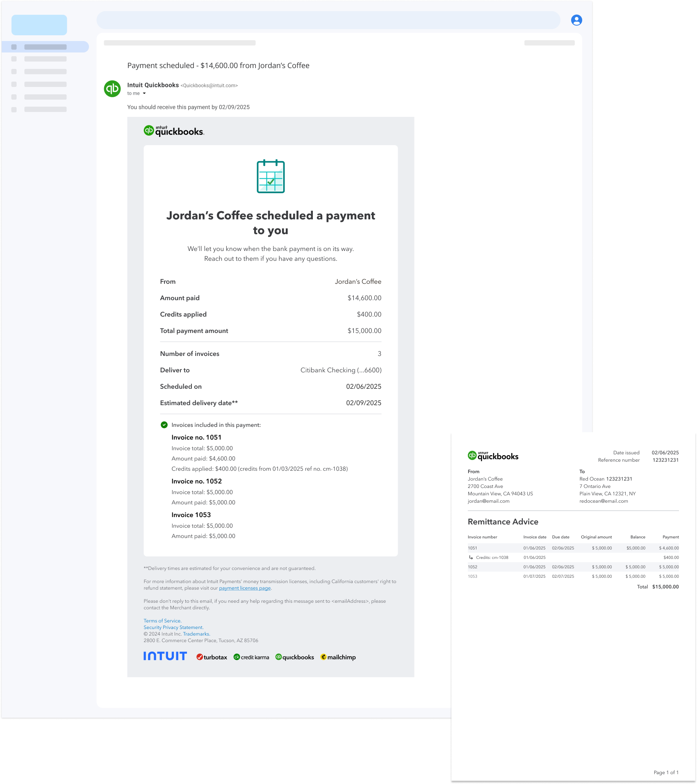Click the TurboTax footer logo
The width and height of the screenshot is (697, 784).
[212, 657]
